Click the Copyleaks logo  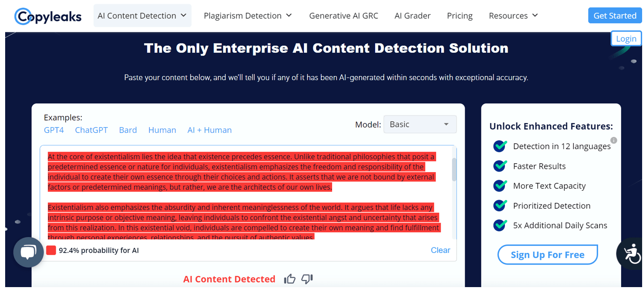click(x=48, y=16)
